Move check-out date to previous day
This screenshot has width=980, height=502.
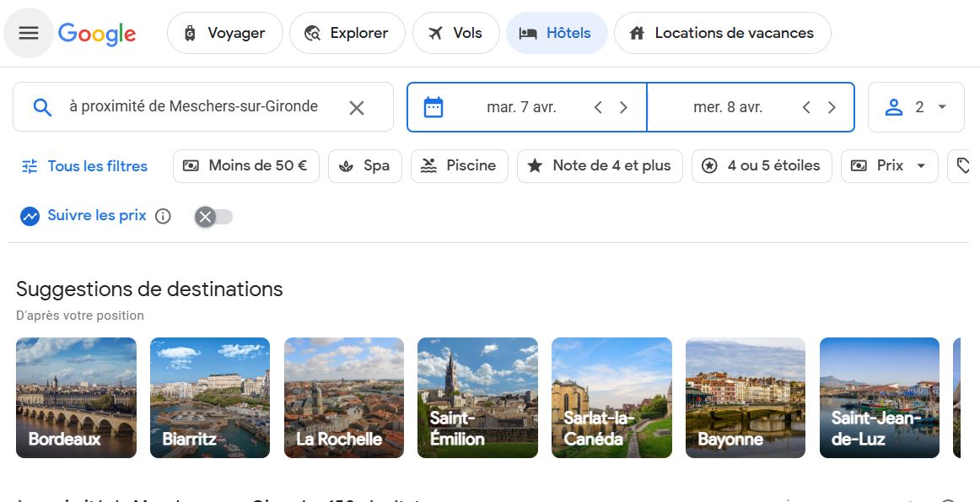pos(806,107)
